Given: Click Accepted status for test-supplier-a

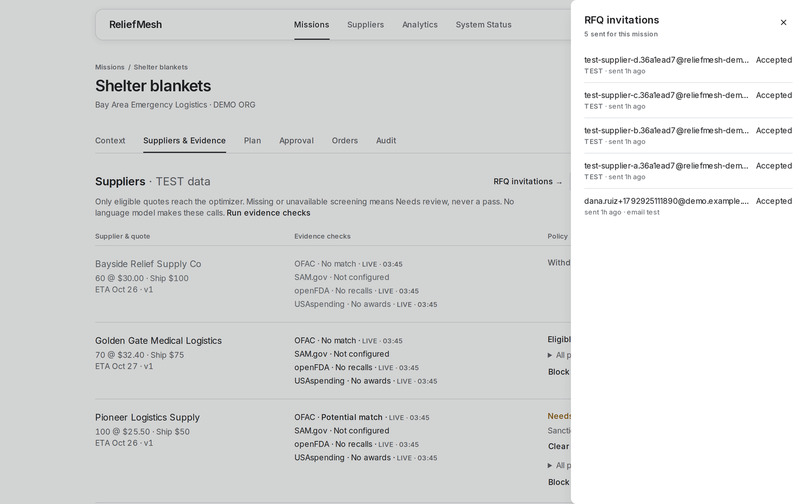Looking at the screenshot, I should 774,166.
